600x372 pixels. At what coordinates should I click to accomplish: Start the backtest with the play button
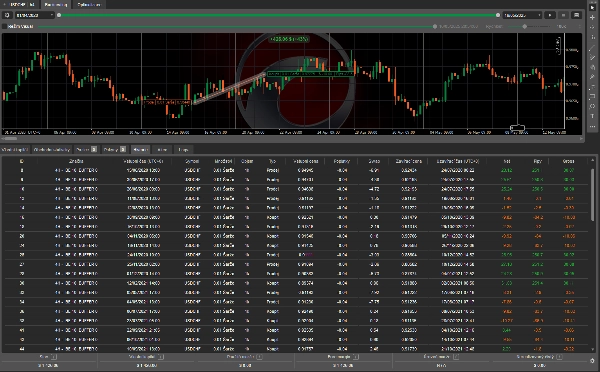coord(550,15)
